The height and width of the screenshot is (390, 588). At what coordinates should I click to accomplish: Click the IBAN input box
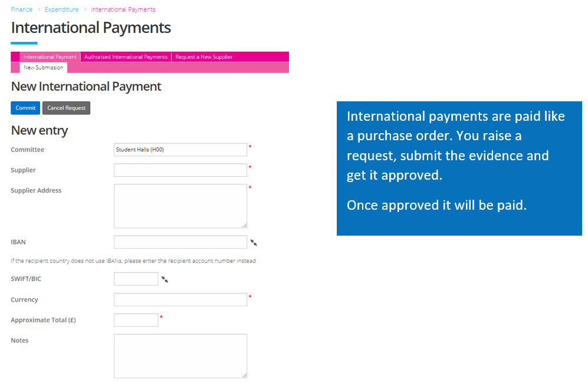tap(180, 242)
